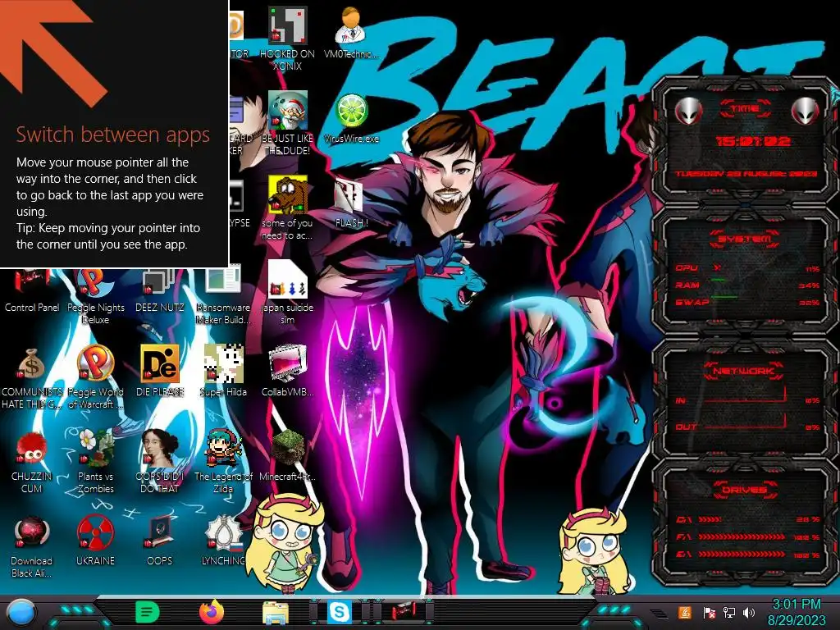Click the network IN meter
840x630 pixels.
(x=747, y=398)
